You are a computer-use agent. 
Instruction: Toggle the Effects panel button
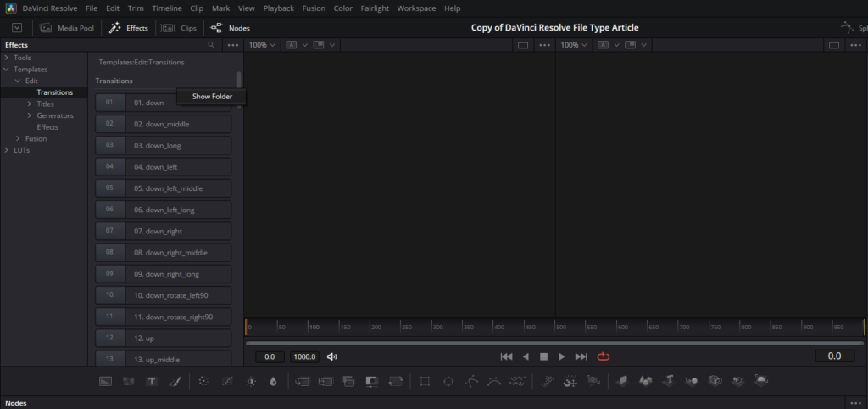(129, 28)
